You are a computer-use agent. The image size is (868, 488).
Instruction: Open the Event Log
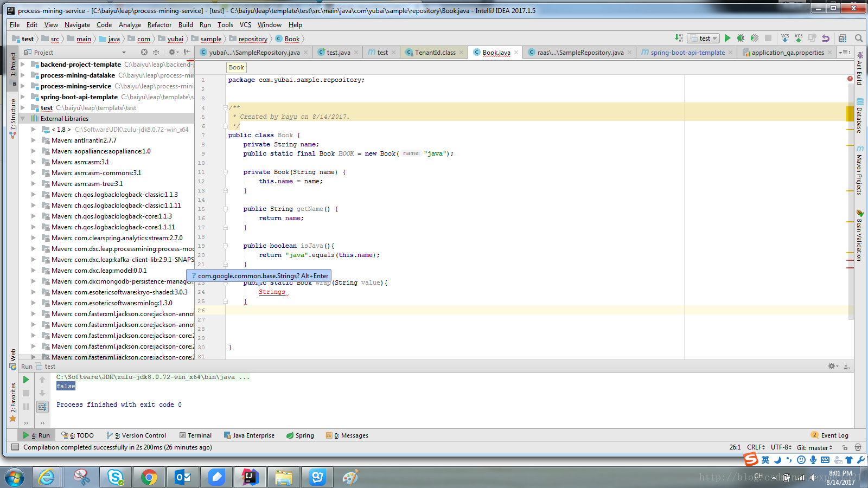click(829, 435)
